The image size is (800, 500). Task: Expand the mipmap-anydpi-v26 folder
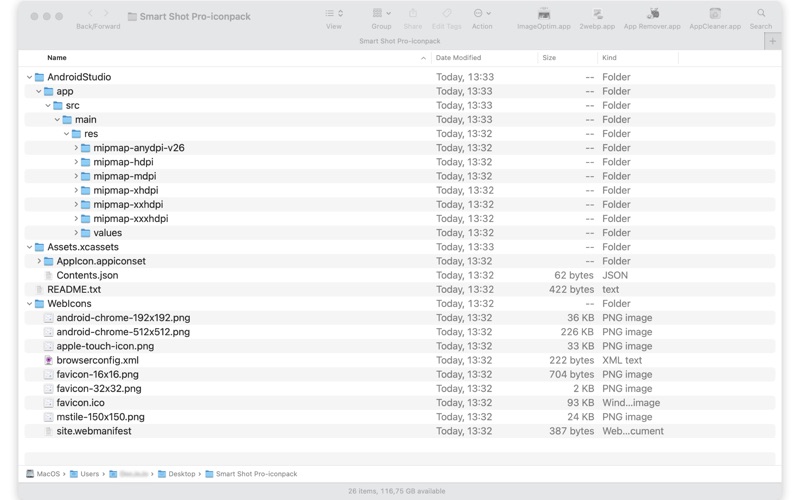76,148
